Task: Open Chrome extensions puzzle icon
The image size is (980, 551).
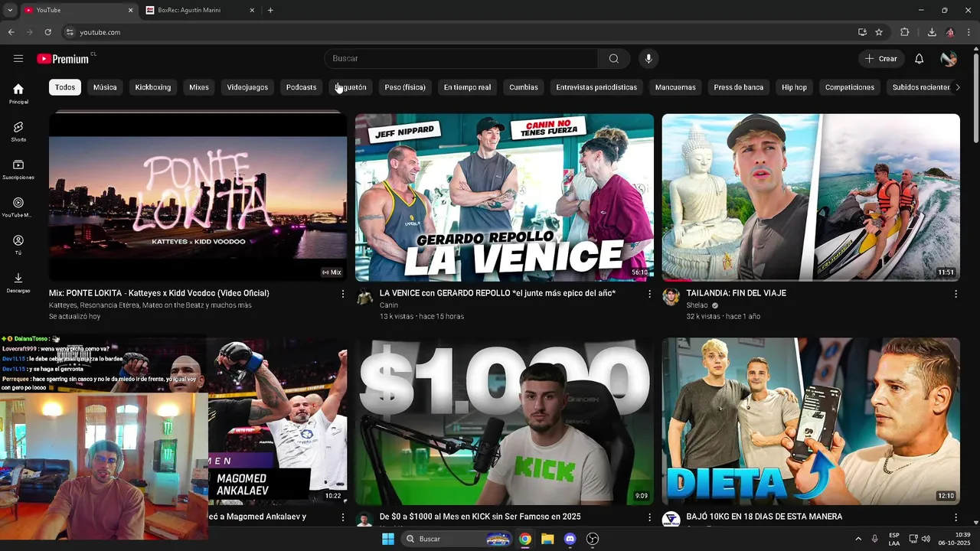Action: pyautogui.click(x=905, y=32)
